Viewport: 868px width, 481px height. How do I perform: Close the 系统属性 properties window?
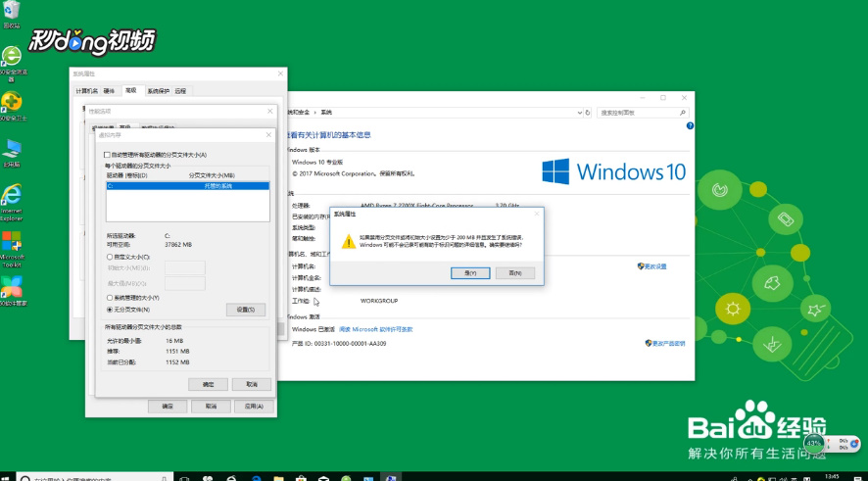point(280,73)
